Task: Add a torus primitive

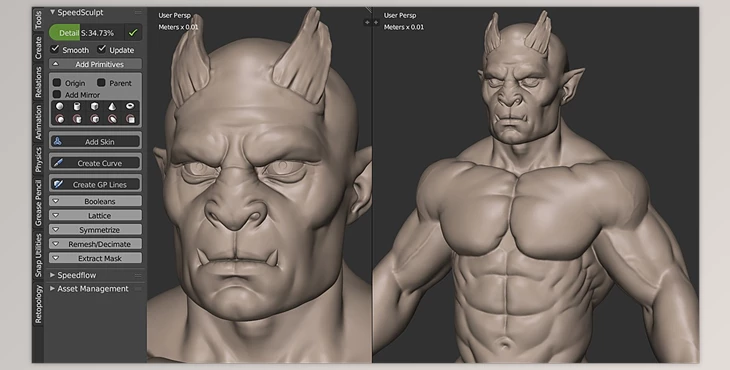Action: click(x=130, y=107)
